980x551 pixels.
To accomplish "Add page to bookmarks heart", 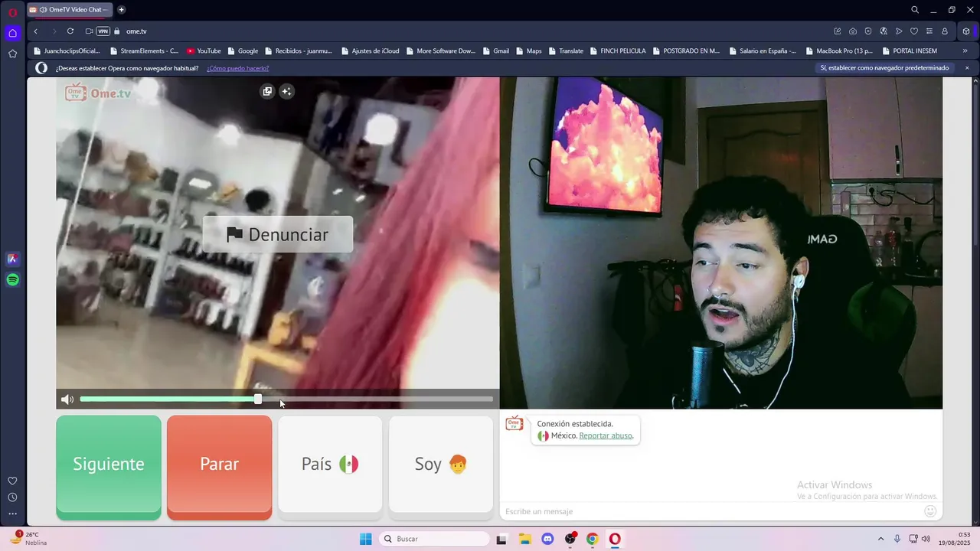I will 914,31.
